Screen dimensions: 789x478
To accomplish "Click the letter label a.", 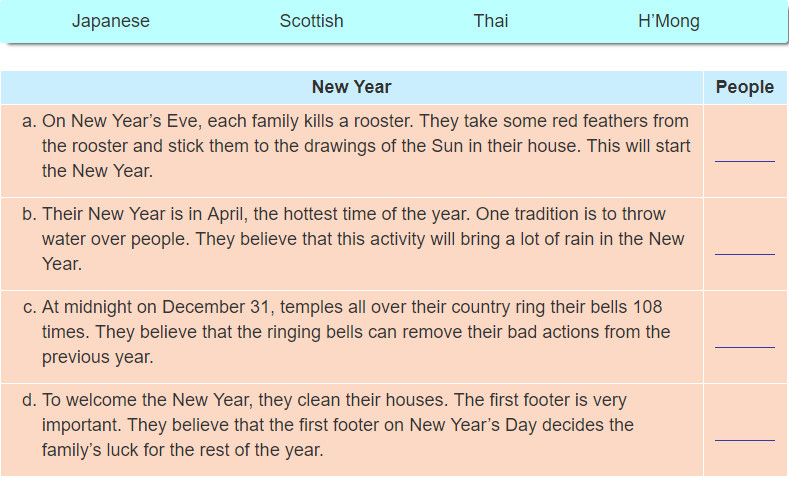I will tap(29, 121).
